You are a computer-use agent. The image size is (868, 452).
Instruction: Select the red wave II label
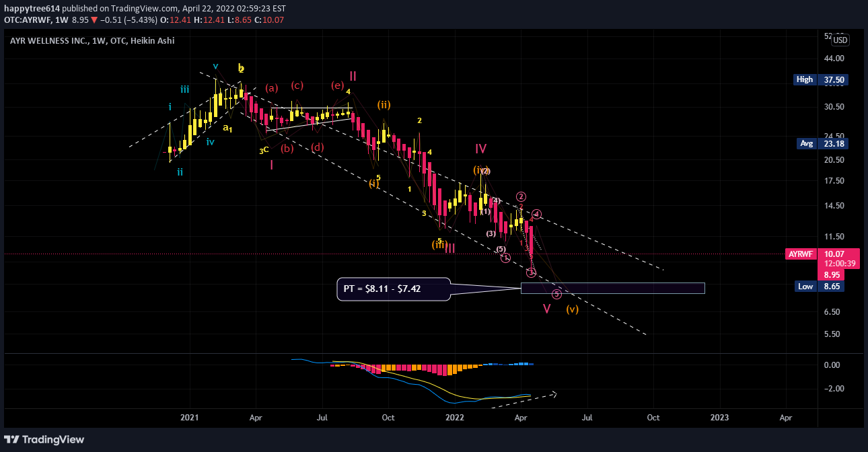(x=353, y=76)
